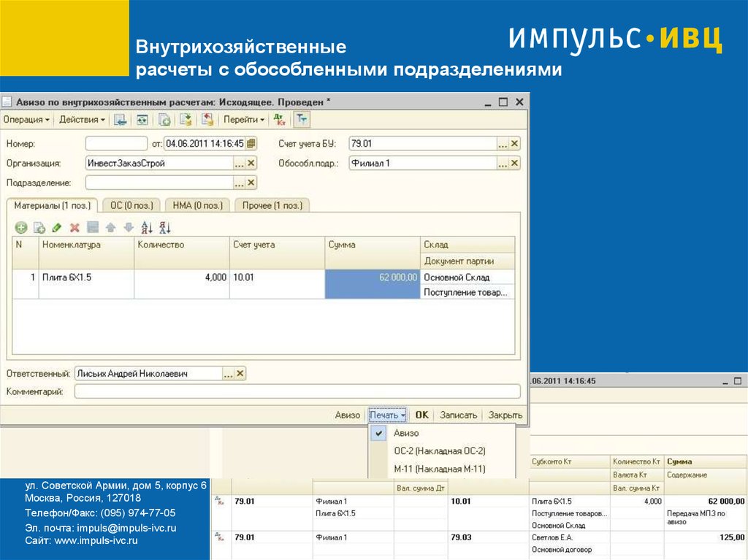Image resolution: width=748 pixels, height=560 pixels.
Task: Select checked Авизо print form option
Action: click(x=406, y=433)
